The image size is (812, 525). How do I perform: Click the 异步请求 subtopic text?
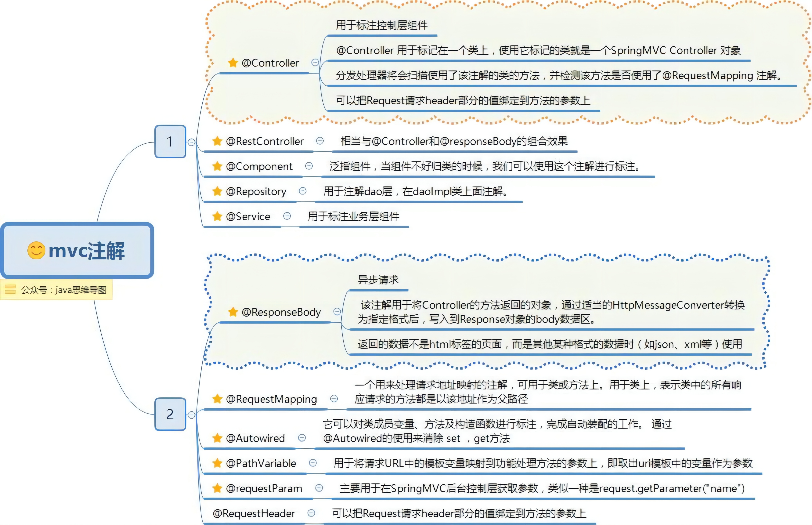[x=378, y=280]
